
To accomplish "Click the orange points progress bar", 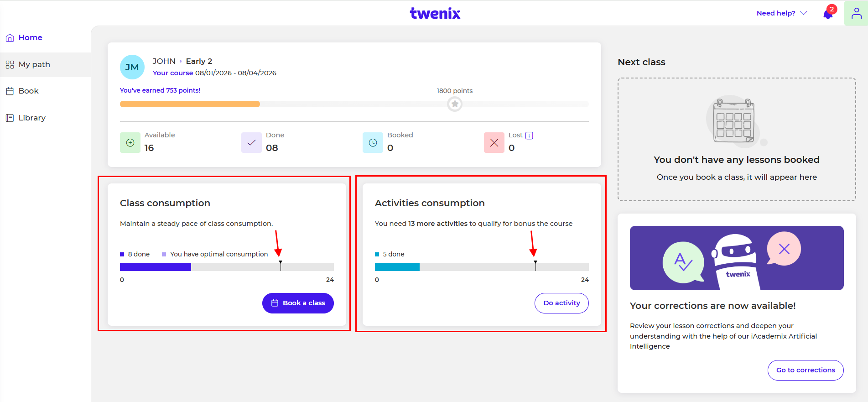I will pos(190,104).
